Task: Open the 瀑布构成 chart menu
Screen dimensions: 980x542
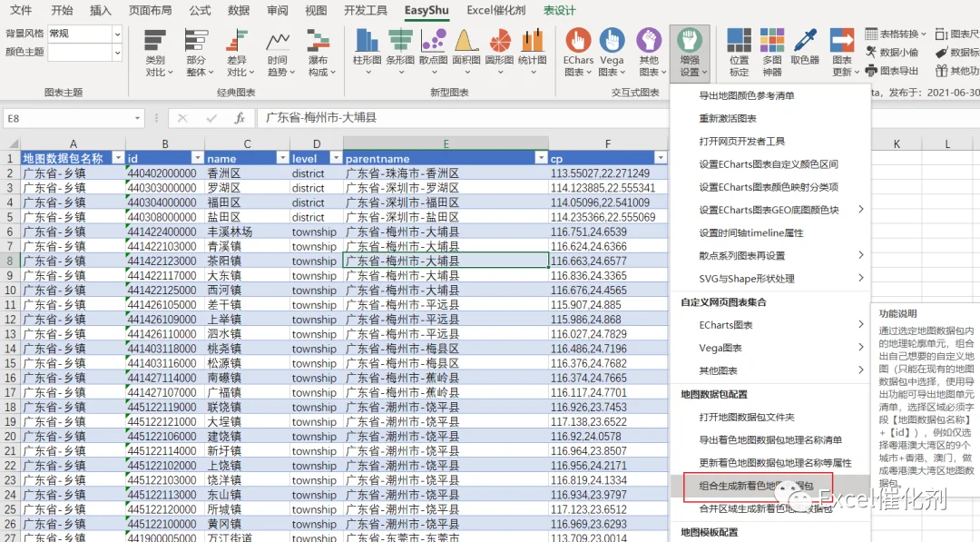Action: (x=321, y=54)
